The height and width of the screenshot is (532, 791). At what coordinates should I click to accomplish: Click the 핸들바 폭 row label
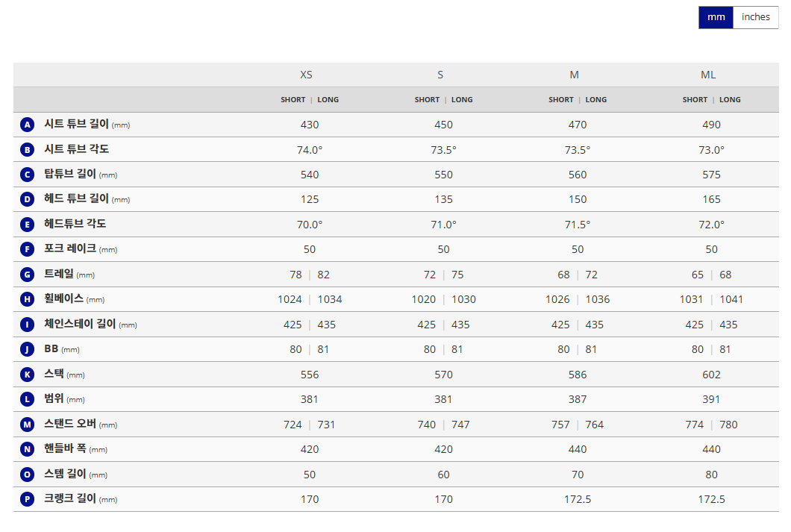[66, 449]
